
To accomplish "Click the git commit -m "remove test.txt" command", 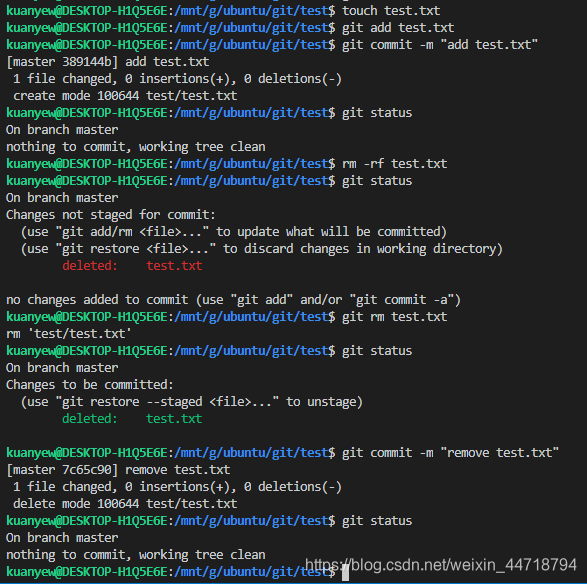I will point(450,453).
